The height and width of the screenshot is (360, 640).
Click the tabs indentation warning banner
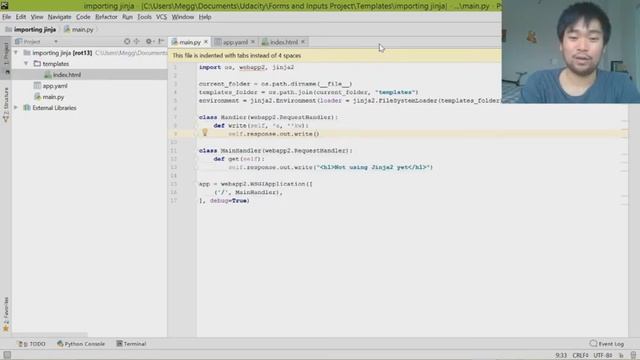[335, 56]
